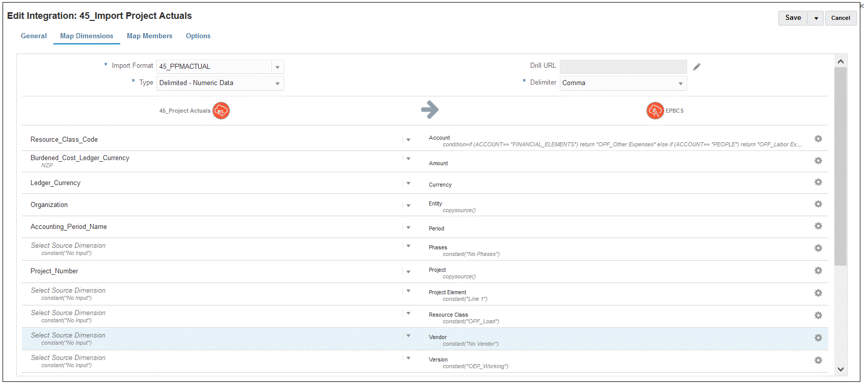
Task: Select the Accounting_Period_Name source field
Action: click(69, 226)
